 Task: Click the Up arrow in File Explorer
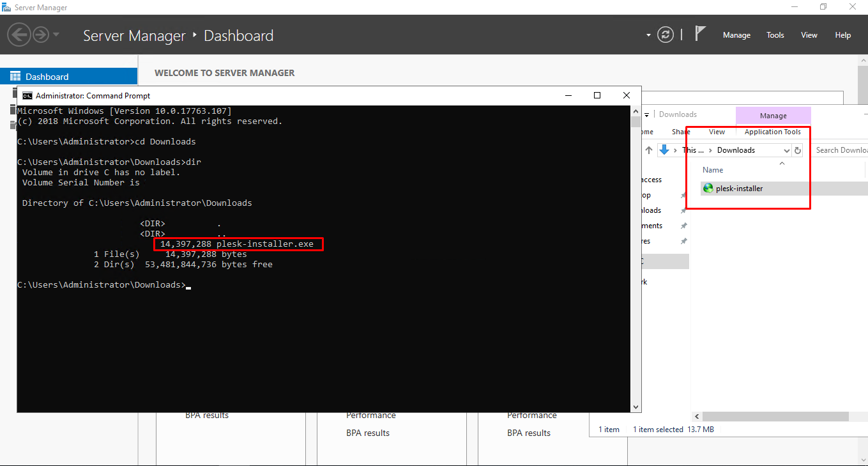(649, 150)
